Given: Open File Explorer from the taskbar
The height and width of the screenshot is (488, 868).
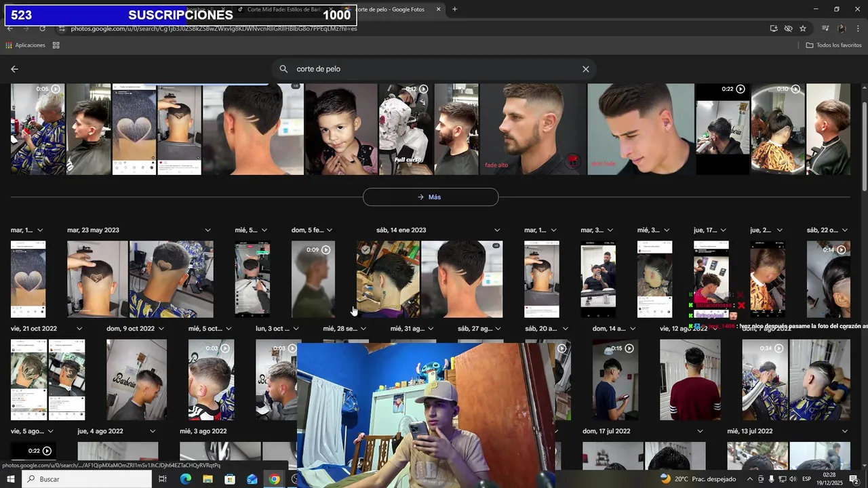Looking at the screenshot, I should click(208, 479).
